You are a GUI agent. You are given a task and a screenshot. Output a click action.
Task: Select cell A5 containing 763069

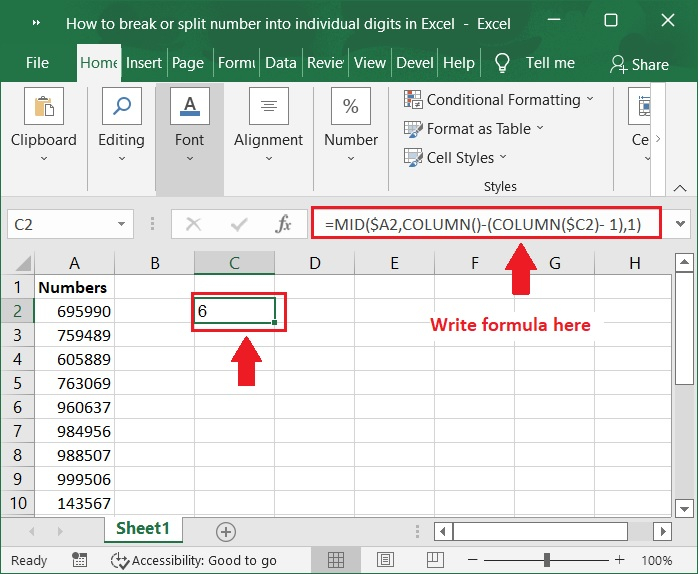(x=75, y=383)
